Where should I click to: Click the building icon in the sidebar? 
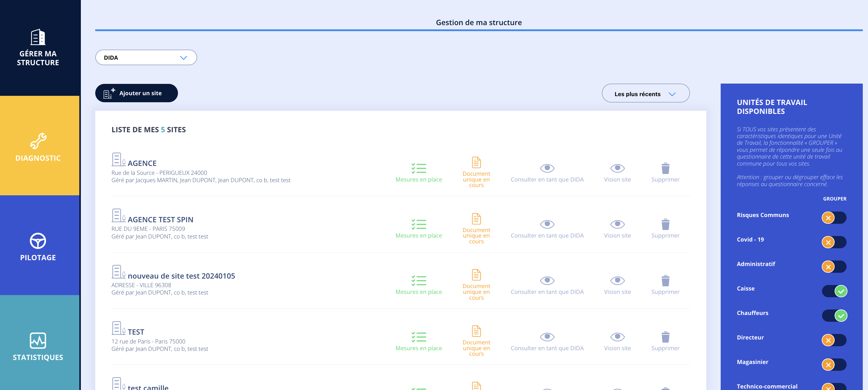(38, 37)
